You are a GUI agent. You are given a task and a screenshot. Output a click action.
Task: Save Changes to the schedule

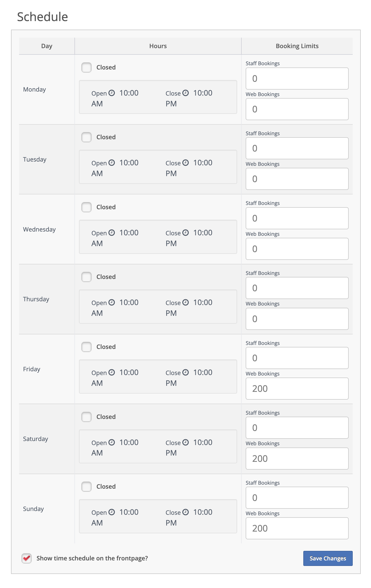pos(328,558)
